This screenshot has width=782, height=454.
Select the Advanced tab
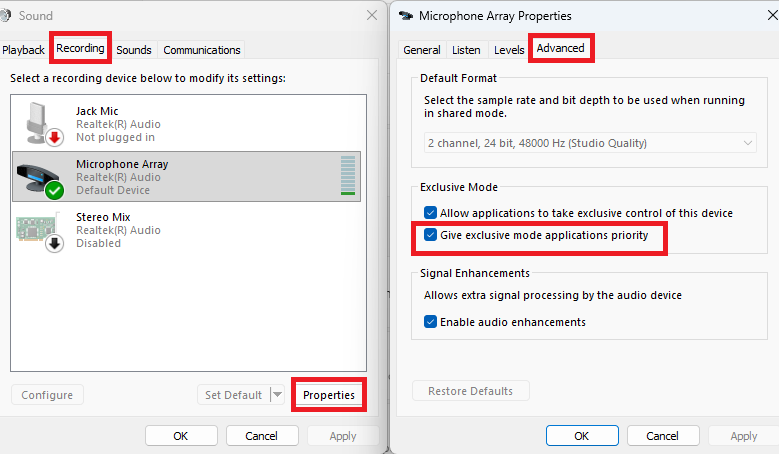pos(560,48)
